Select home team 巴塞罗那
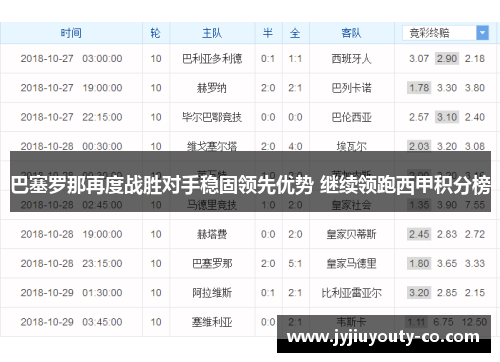 click(x=212, y=264)
